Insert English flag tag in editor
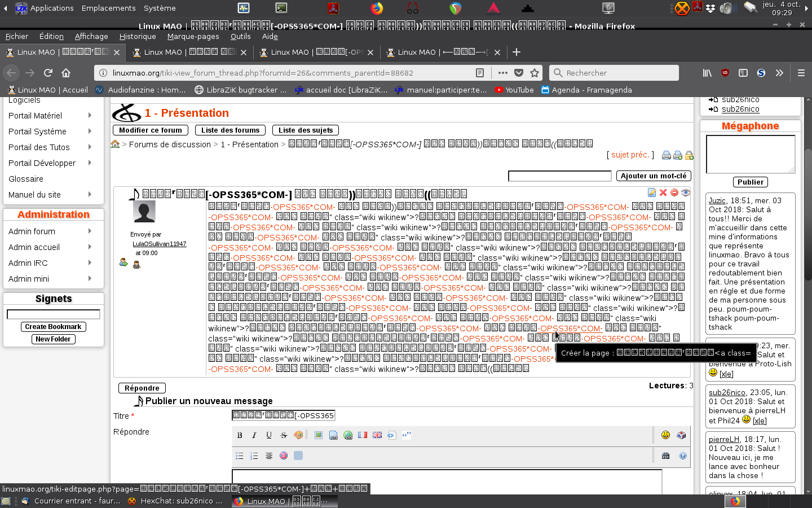This screenshot has height=508, width=812. pyautogui.click(x=377, y=435)
